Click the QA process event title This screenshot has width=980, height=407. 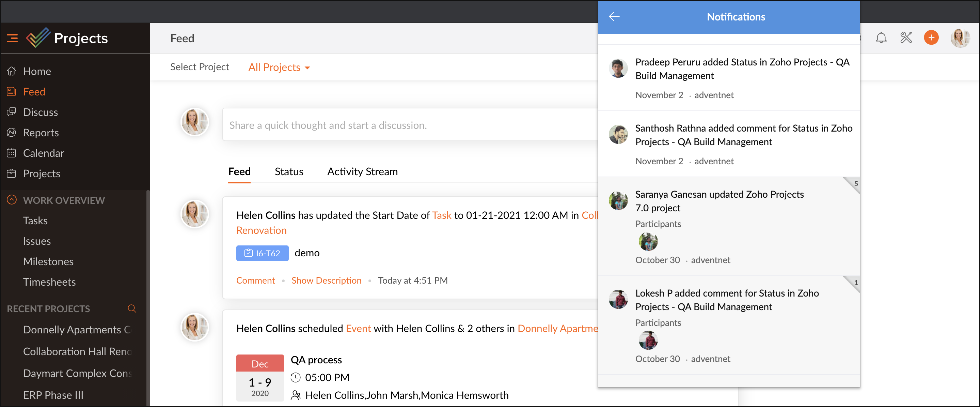pos(316,360)
